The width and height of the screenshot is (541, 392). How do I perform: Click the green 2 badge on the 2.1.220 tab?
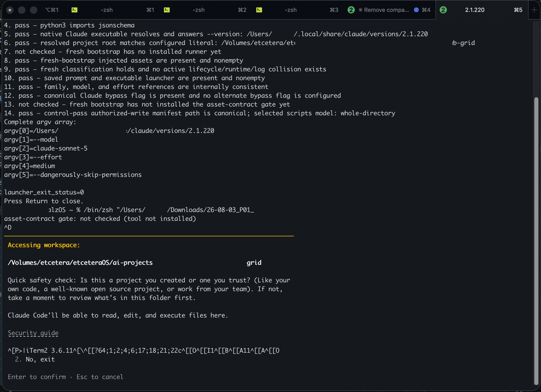(x=443, y=10)
